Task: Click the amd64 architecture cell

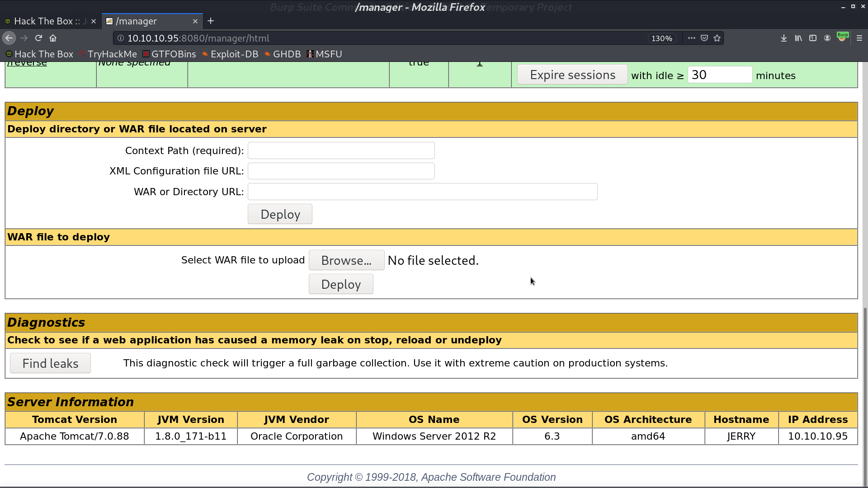Action: coord(648,436)
